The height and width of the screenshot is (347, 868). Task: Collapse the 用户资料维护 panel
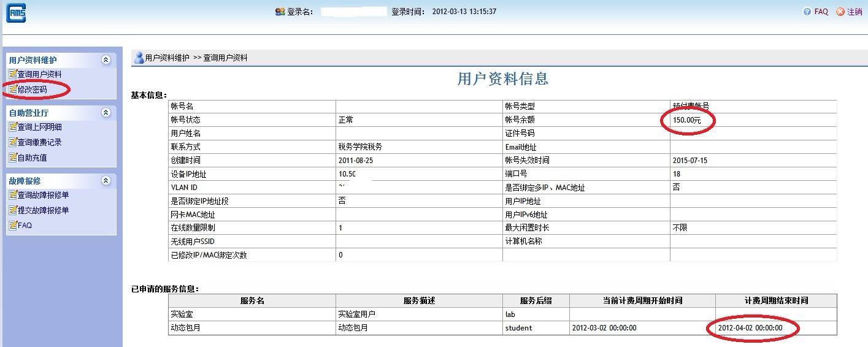[106, 60]
